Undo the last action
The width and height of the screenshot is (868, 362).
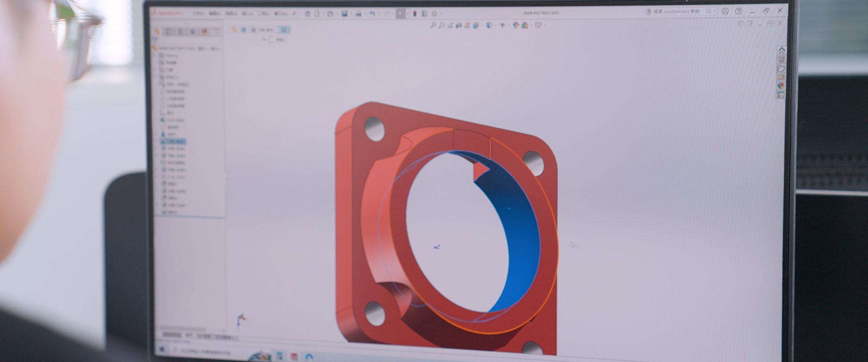click(x=372, y=14)
